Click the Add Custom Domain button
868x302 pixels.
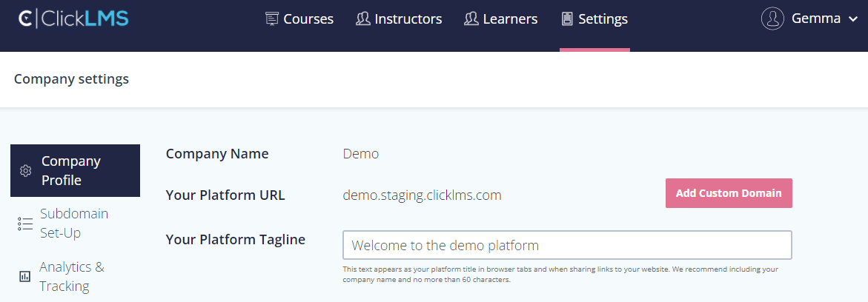(729, 193)
